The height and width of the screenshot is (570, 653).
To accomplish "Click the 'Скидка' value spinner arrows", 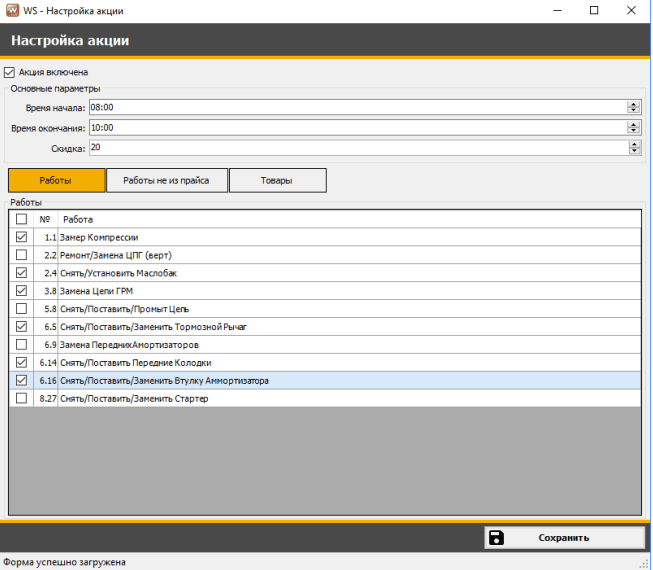I will click(633, 148).
